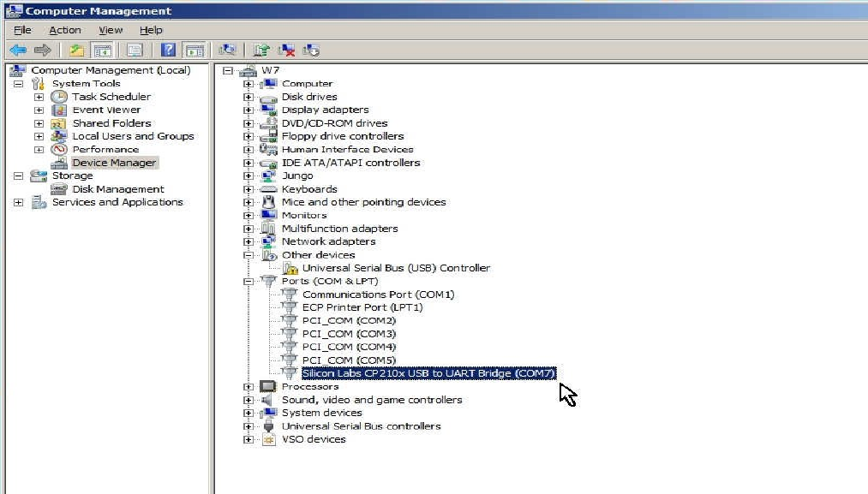Click Local Users and Groups icon
868x494 pixels.
click(58, 136)
